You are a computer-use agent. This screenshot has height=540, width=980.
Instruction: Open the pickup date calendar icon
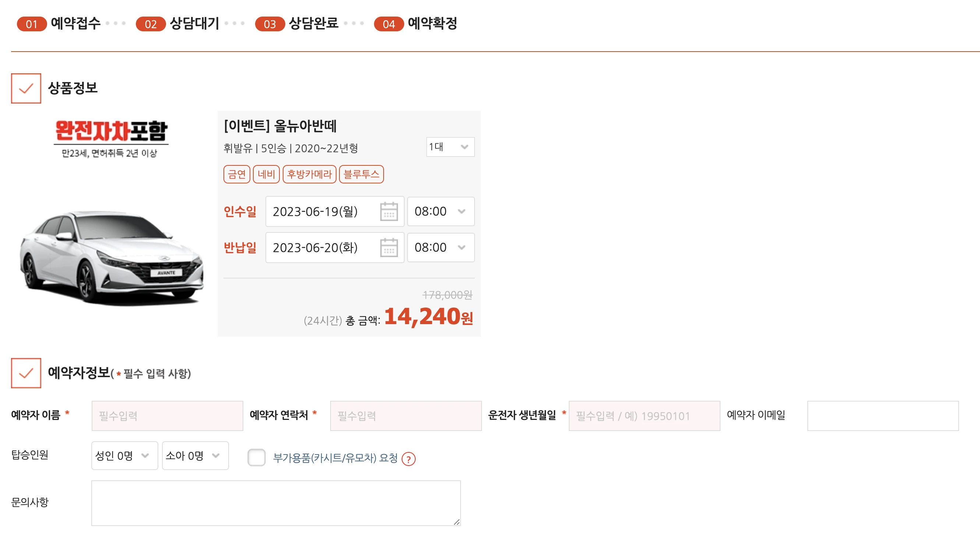388,211
